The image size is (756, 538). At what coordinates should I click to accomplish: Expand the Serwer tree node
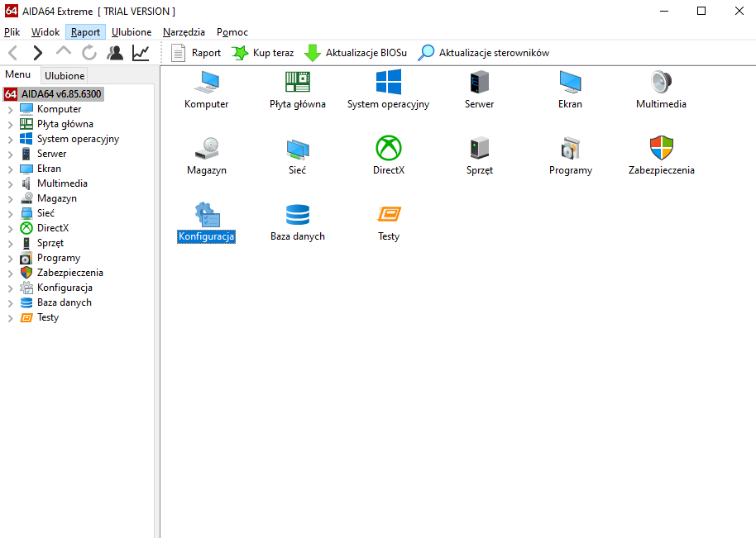pyautogui.click(x=10, y=155)
